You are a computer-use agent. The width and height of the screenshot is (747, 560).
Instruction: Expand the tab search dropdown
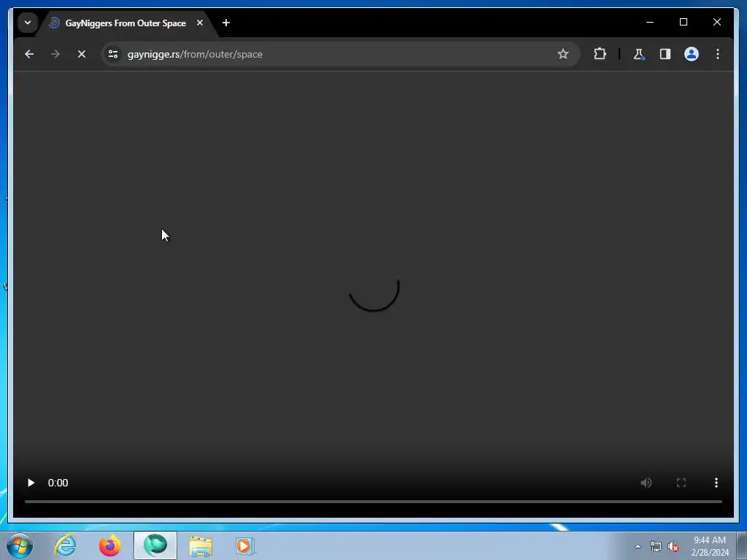pyautogui.click(x=28, y=23)
